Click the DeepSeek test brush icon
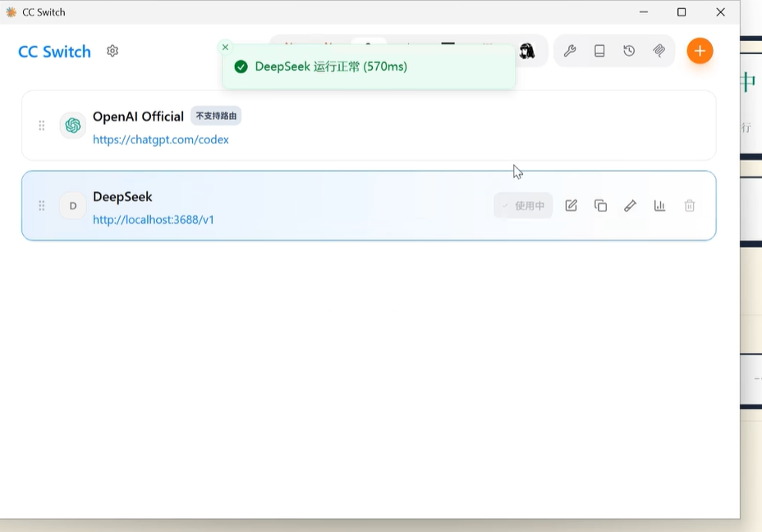The width and height of the screenshot is (762, 532). [x=631, y=205]
